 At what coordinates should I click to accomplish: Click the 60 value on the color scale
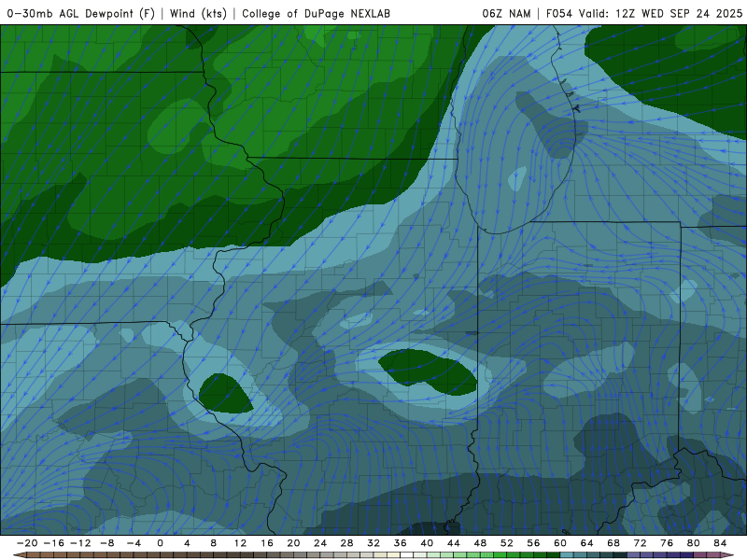(560, 543)
